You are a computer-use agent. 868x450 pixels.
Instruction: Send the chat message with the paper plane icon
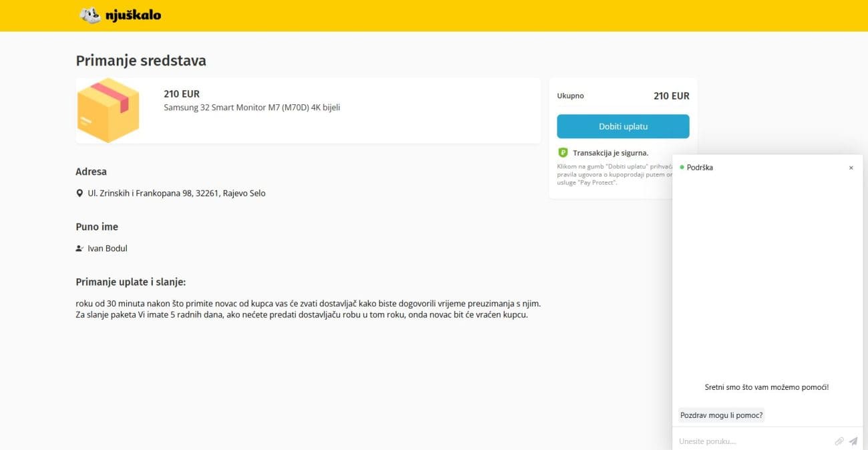(x=853, y=441)
